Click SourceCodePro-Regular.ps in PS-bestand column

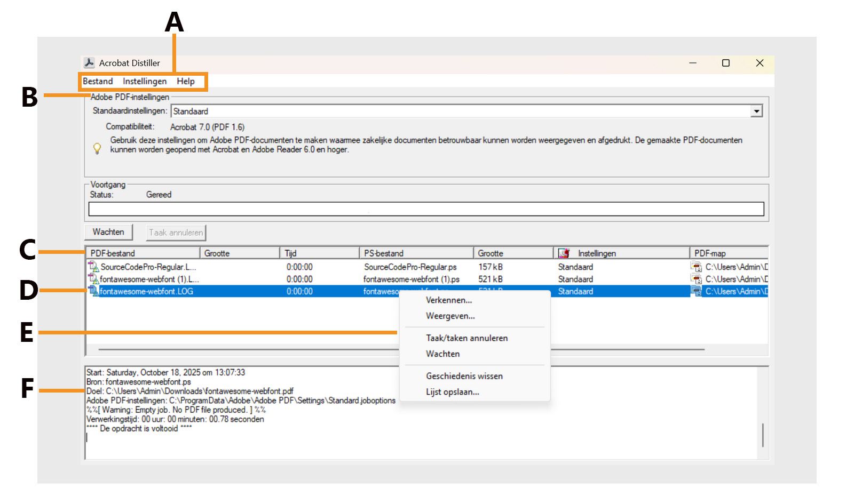[x=410, y=267]
